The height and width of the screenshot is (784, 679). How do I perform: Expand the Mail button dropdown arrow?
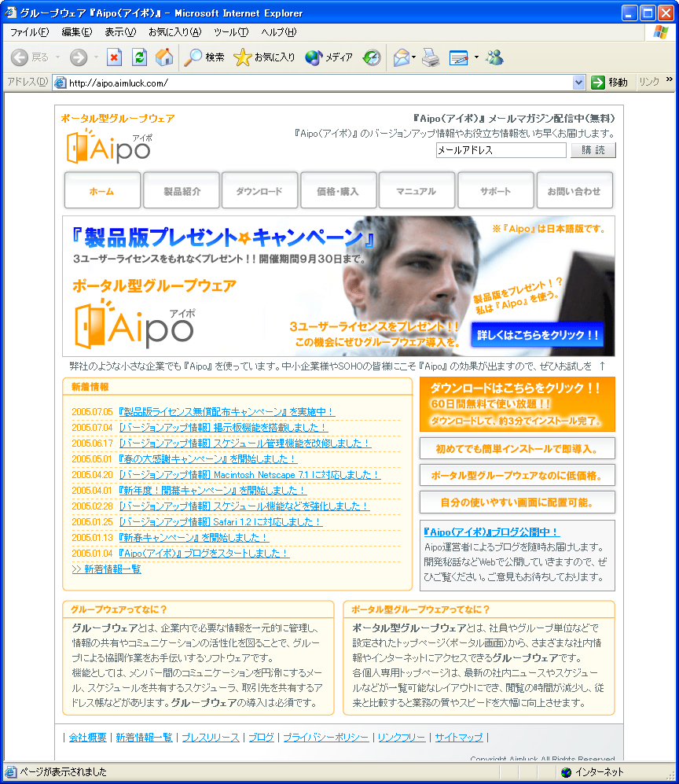[x=413, y=57]
